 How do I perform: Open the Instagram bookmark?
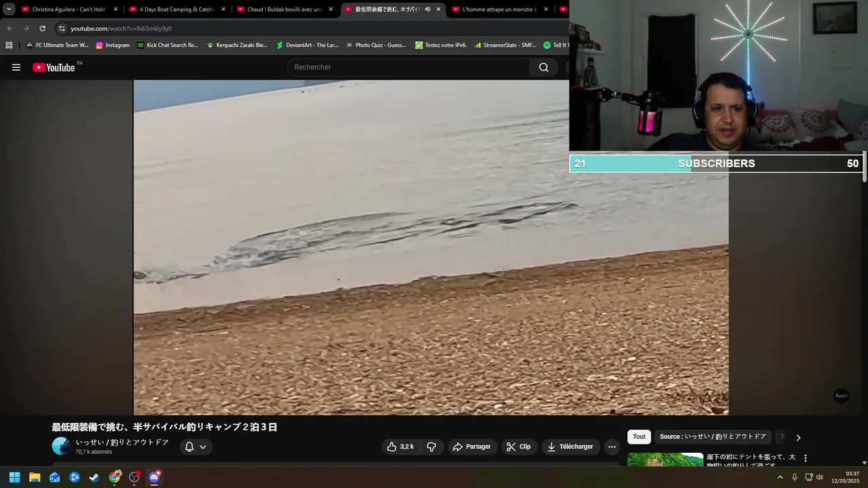(x=113, y=45)
